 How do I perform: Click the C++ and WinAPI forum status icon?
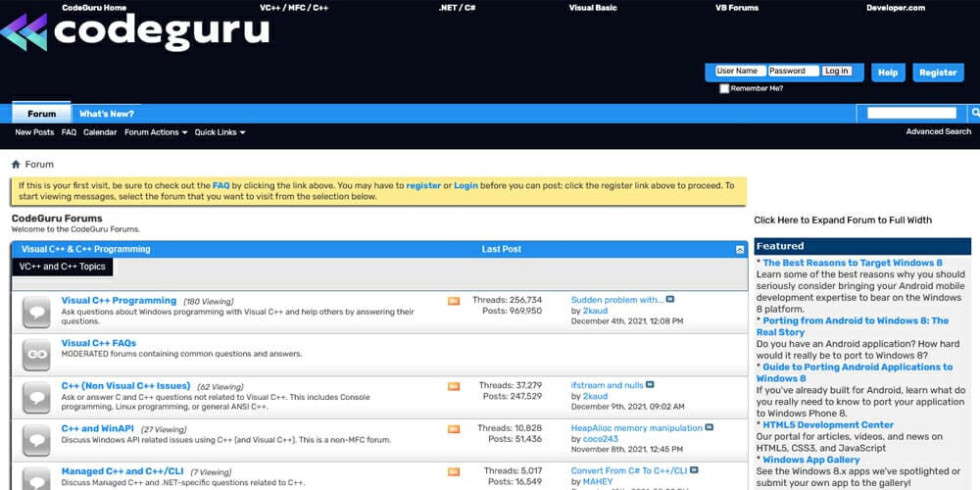pyautogui.click(x=36, y=440)
